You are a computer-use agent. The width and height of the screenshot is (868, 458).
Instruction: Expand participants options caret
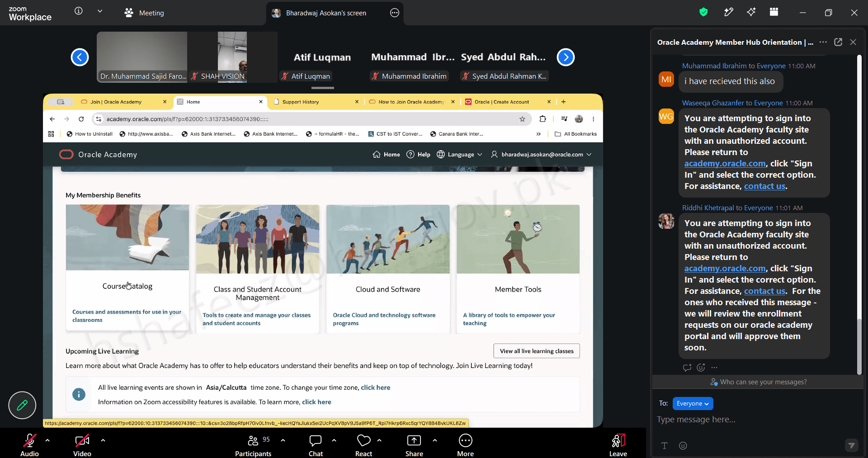pyautogui.click(x=283, y=440)
